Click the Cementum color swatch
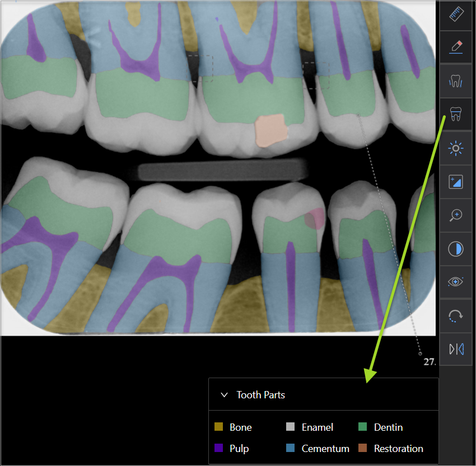Screen dimensions: 476x466 pos(290,448)
